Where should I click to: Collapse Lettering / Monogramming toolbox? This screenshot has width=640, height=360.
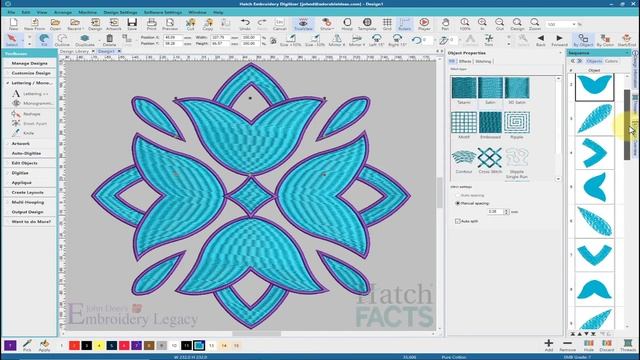[29, 83]
